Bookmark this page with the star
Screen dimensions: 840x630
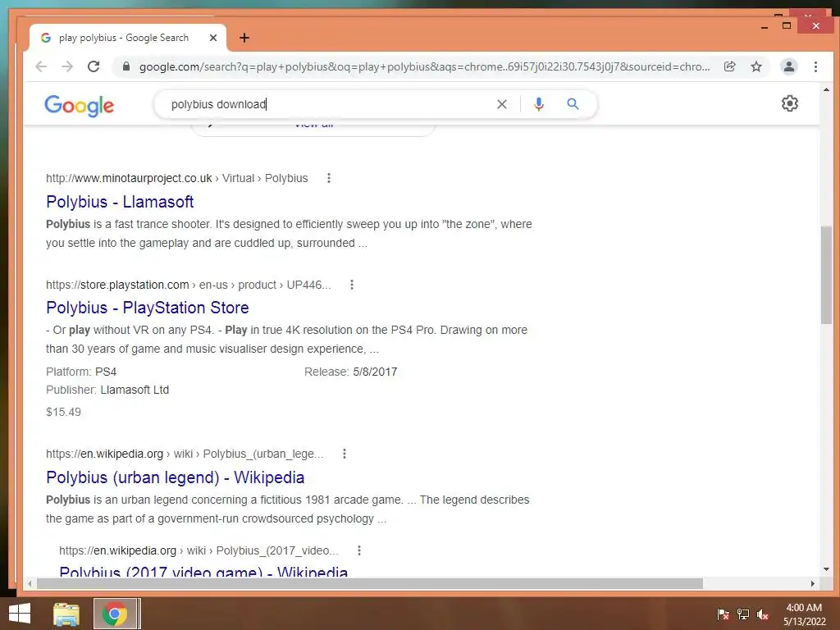756,66
